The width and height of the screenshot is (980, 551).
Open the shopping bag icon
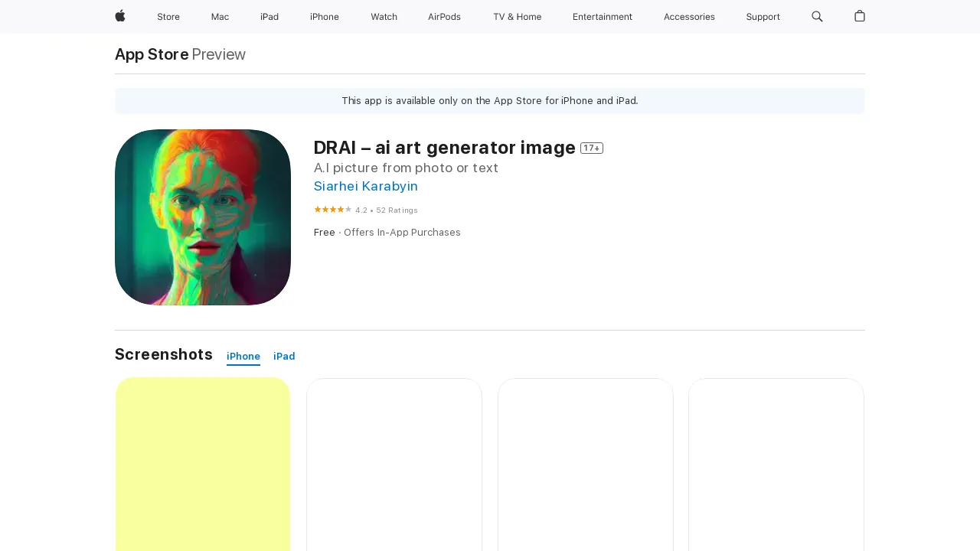tap(860, 16)
